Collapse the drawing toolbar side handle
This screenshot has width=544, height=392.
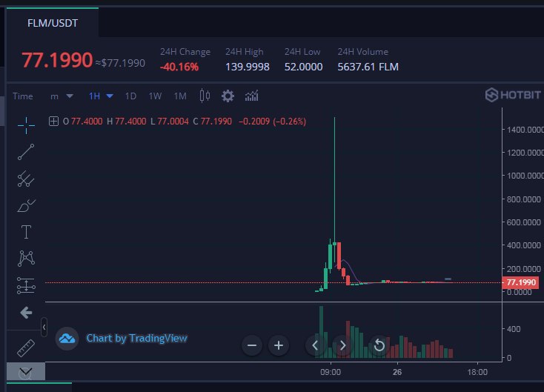click(44, 327)
